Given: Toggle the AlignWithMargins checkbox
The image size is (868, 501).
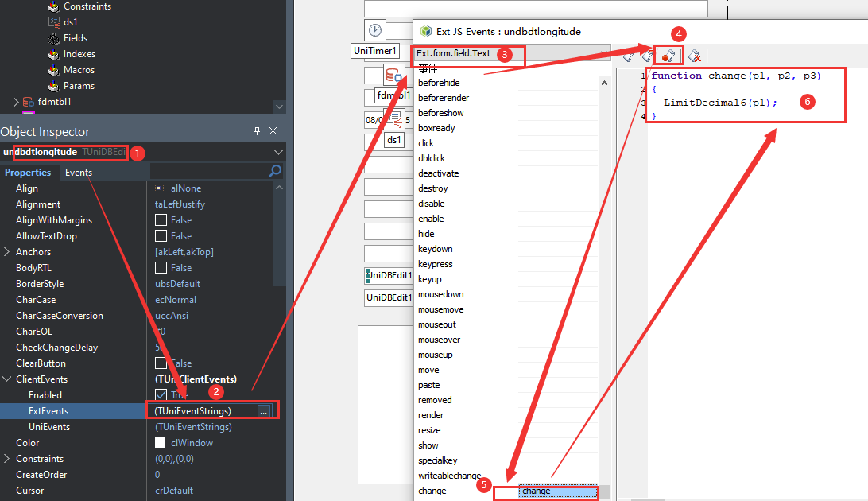Looking at the screenshot, I should click(x=161, y=220).
